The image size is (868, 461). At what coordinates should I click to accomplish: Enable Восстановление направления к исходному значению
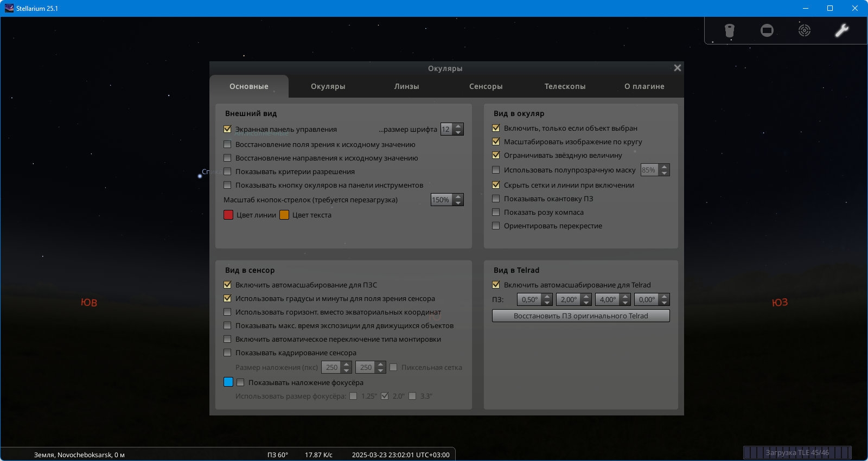pos(227,158)
